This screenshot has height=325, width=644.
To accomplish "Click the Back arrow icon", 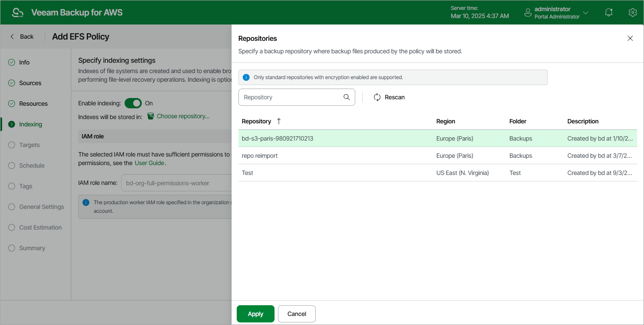I will click(12, 37).
